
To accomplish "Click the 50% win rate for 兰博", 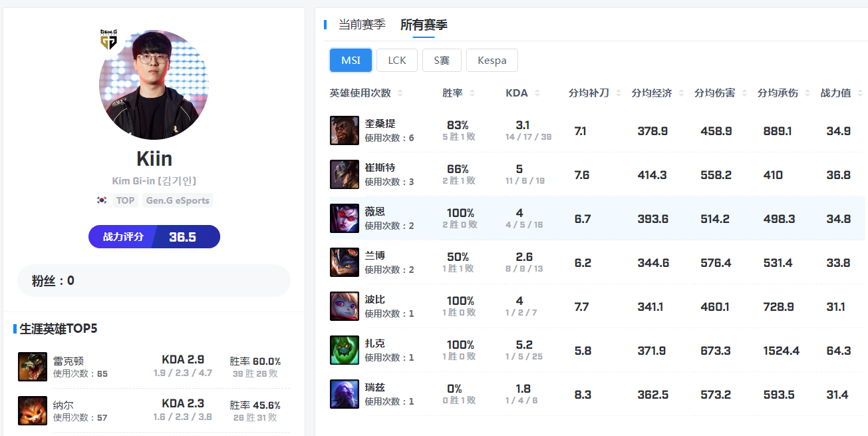I will (458, 256).
